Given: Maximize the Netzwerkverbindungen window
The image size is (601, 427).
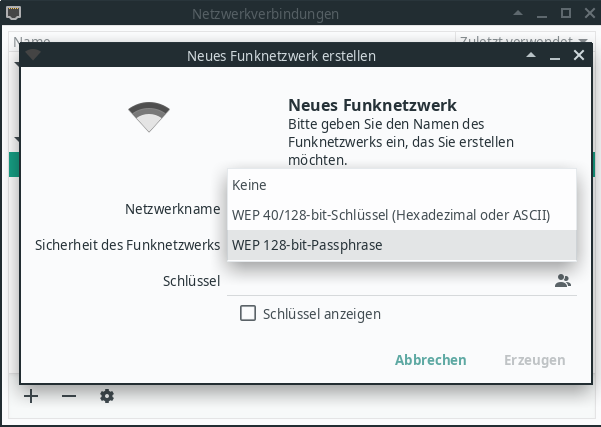Looking at the screenshot, I should point(566,14).
